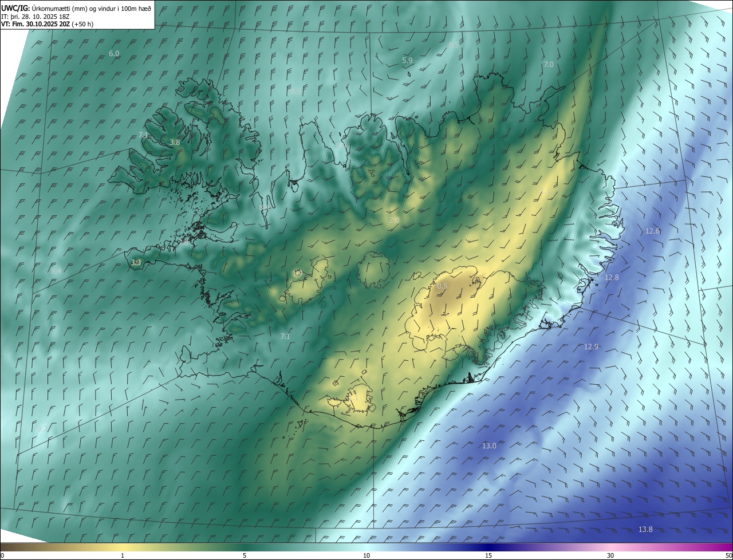Click the '5' tick on the color scale
Image resolution: width=733 pixels, height=560 pixels.
point(245,555)
